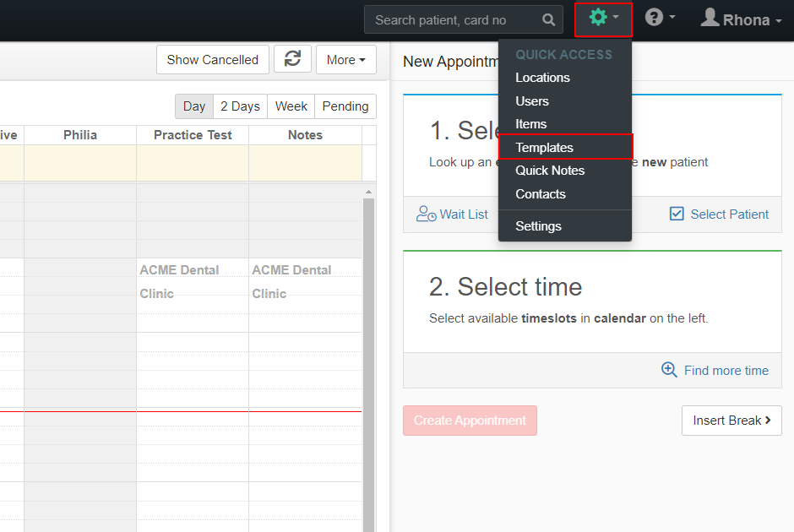Viewport: 794px width, 532px height.
Task: Click the refresh calendar icon button
Action: click(293, 59)
